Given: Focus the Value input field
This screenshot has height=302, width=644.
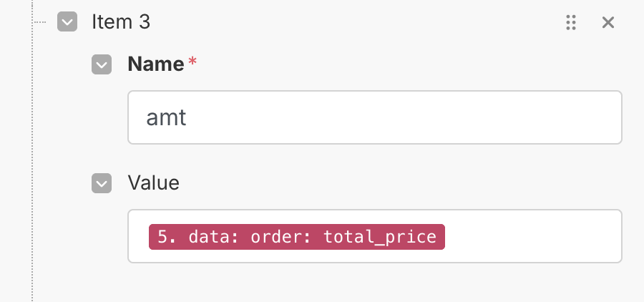Looking at the screenshot, I should click(530, 236).
